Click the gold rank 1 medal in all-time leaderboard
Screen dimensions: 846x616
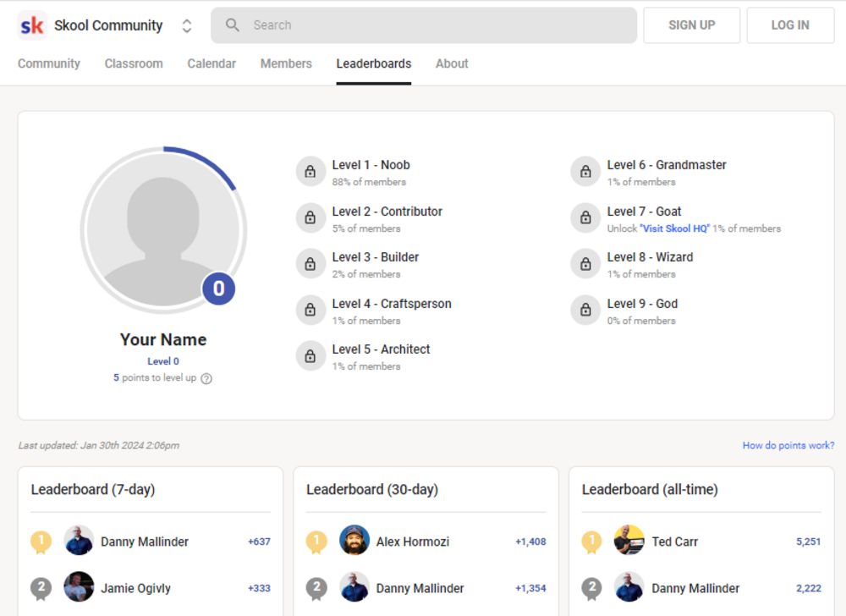click(x=592, y=542)
